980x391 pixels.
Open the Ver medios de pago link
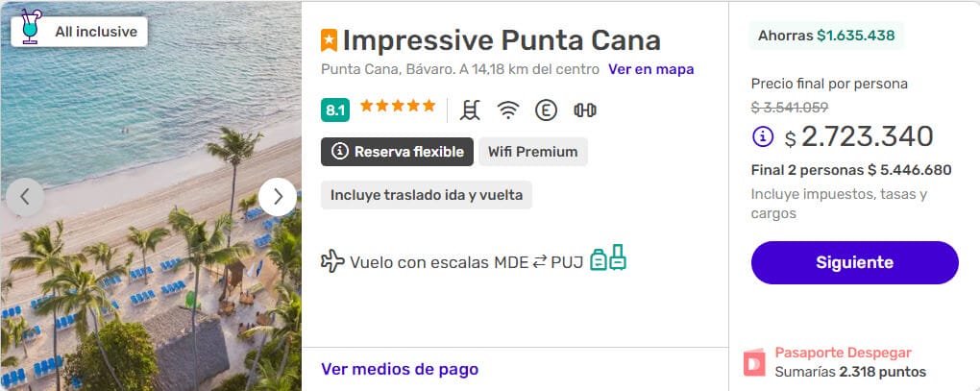coord(400,369)
